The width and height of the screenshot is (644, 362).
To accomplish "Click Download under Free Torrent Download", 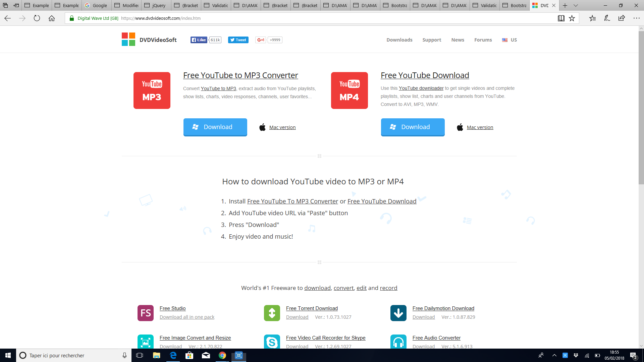I will tap(297, 317).
